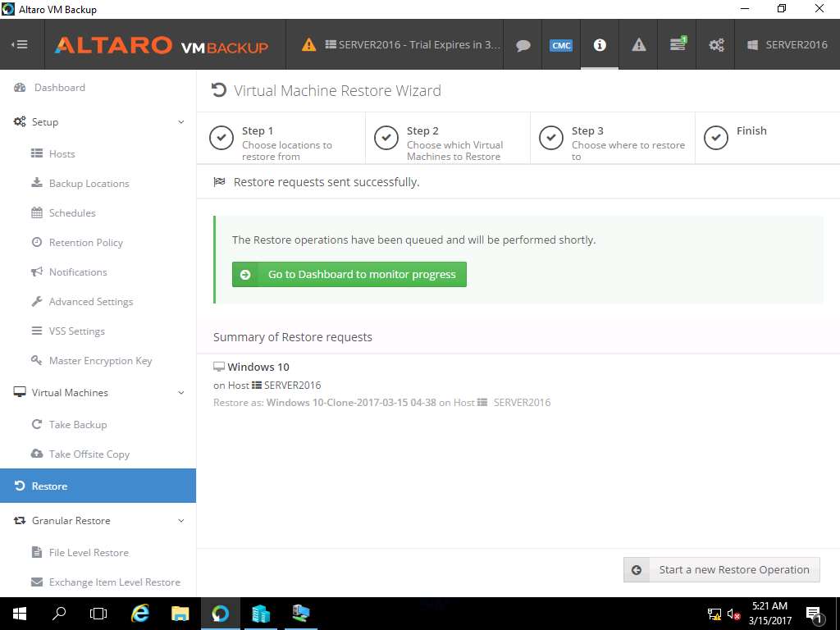Click the Summary of Restore requests heading
Viewport: 840px width, 630px height.
click(x=293, y=337)
